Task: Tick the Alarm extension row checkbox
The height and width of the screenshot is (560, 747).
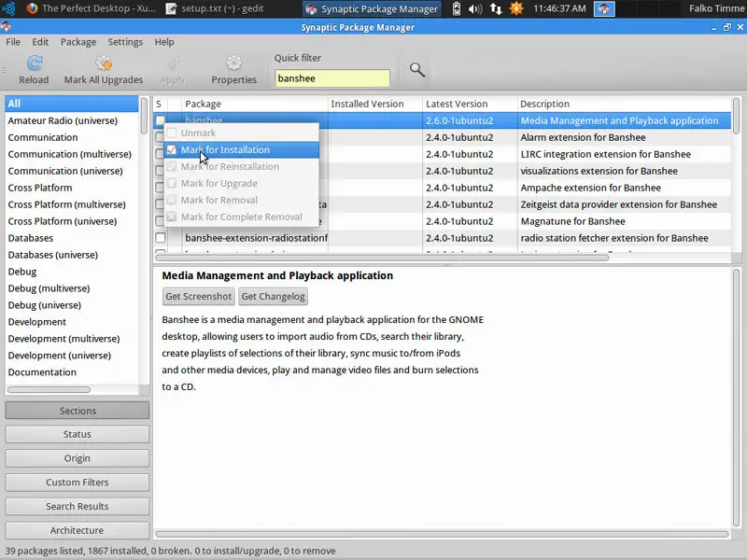Action: point(160,137)
